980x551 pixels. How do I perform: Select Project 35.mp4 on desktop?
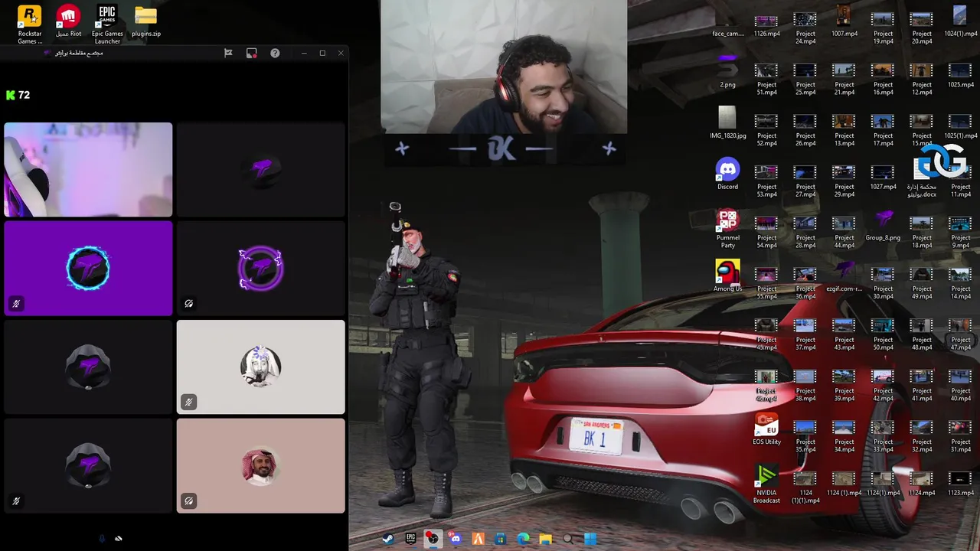pos(805,436)
